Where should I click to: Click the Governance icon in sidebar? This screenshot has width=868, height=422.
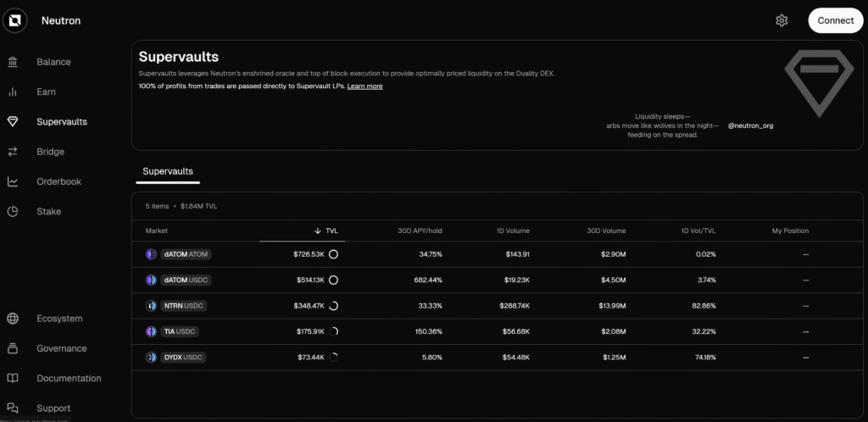[13, 348]
